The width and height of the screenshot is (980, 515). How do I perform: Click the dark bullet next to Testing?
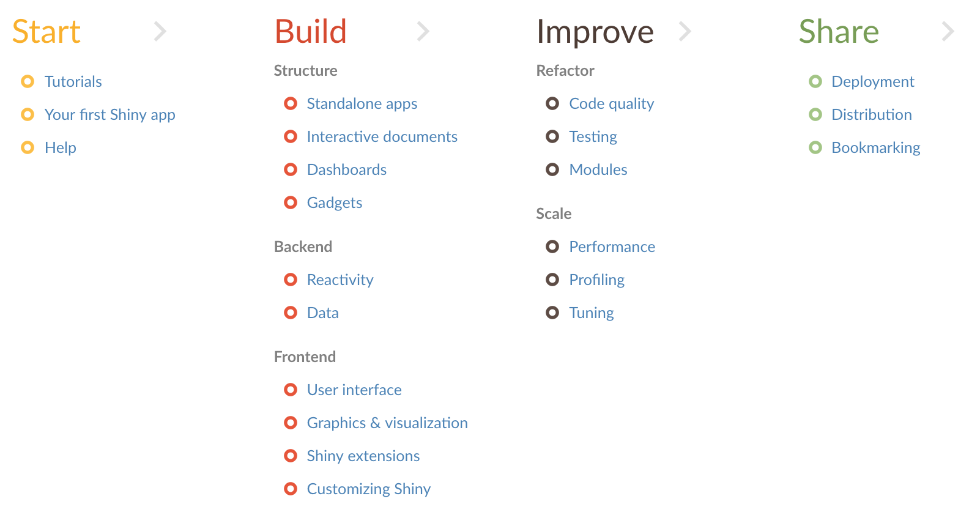(x=552, y=136)
